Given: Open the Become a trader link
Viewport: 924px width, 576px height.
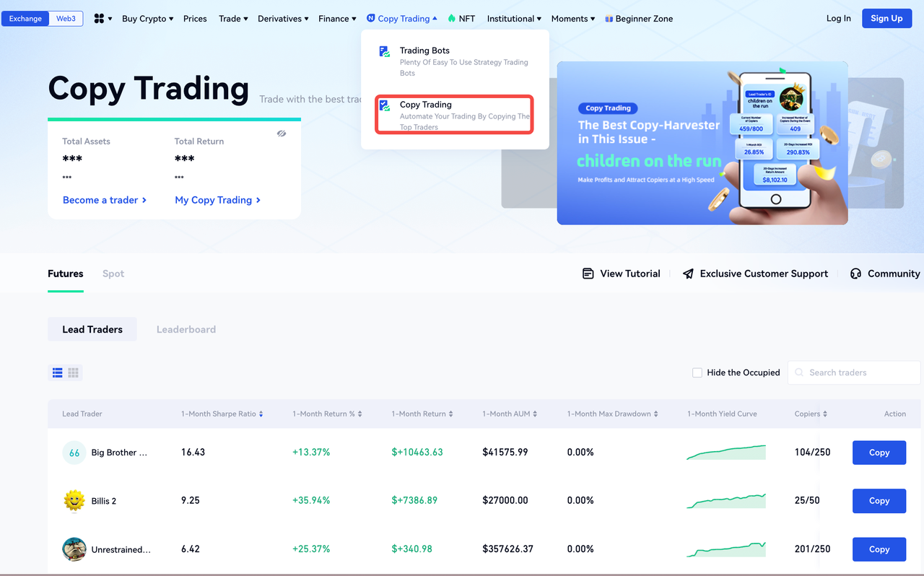Looking at the screenshot, I should tap(105, 200).
